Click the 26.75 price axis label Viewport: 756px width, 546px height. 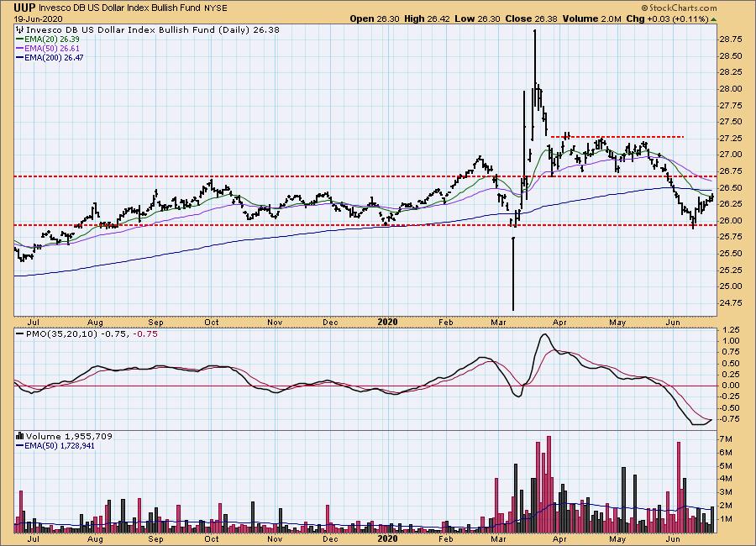pos(731,171)
